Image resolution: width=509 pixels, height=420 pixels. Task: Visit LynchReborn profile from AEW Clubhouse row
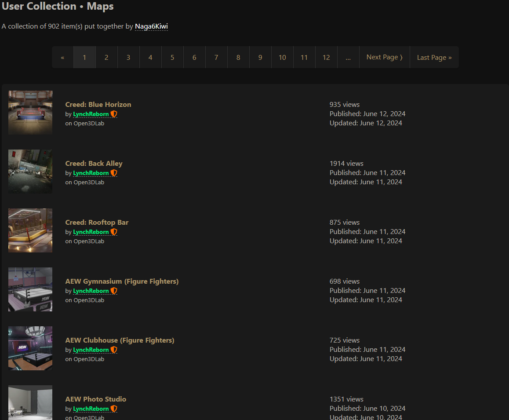click(91, 350)
